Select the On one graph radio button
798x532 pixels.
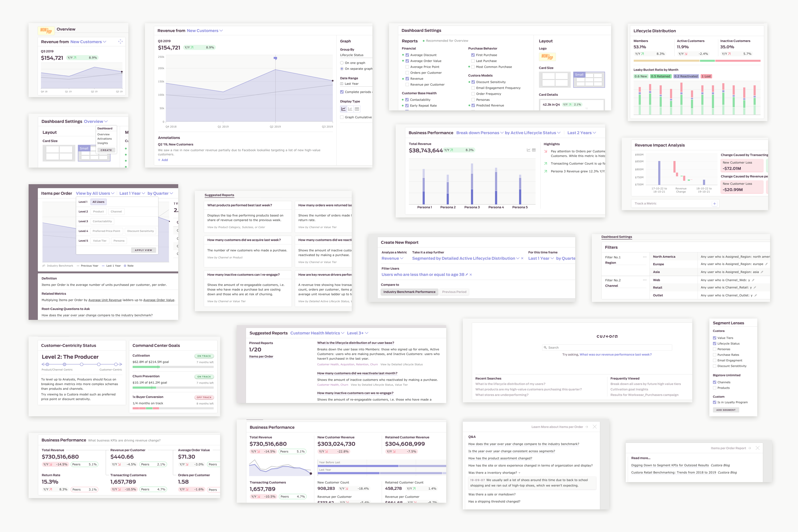coord(342,63)
